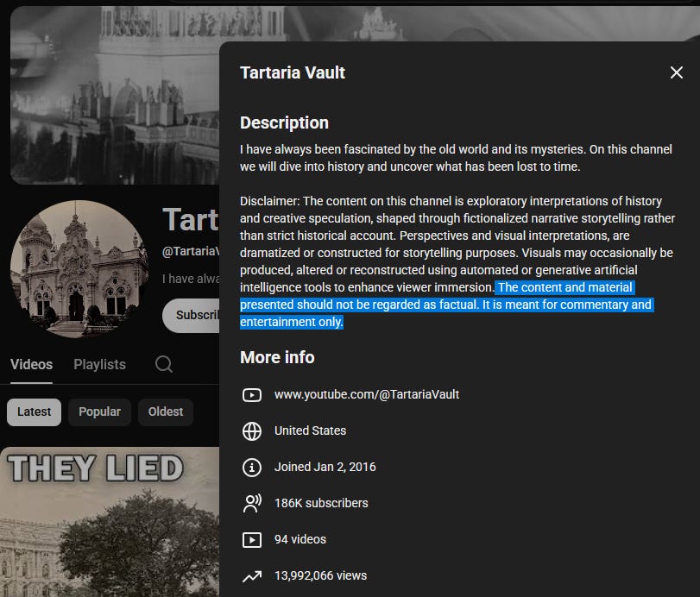This screenshot has width=700, height=597.
Task: Click the channel handle @Tartaria text
Action: pyautogui.click(x=191, y=251)
